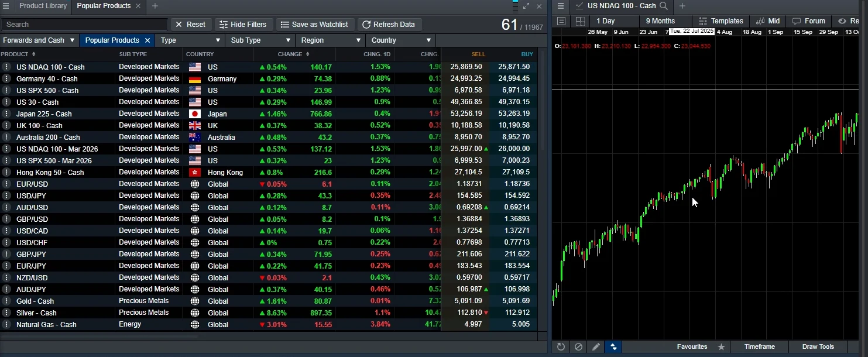Click the Reset button
868x357 pixels.
point(191,25)
